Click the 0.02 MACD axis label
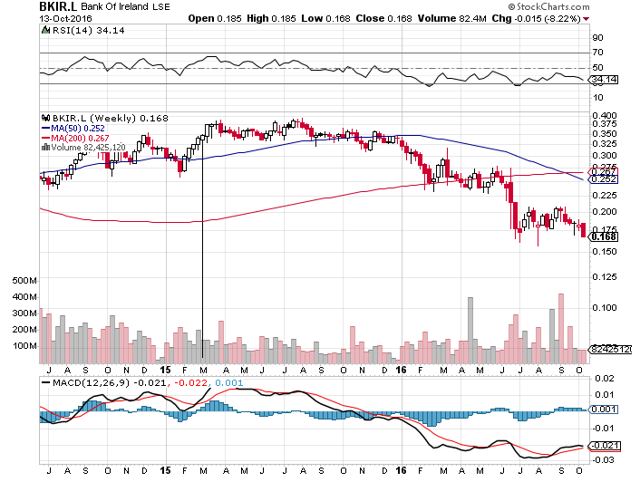 point(604,379)
